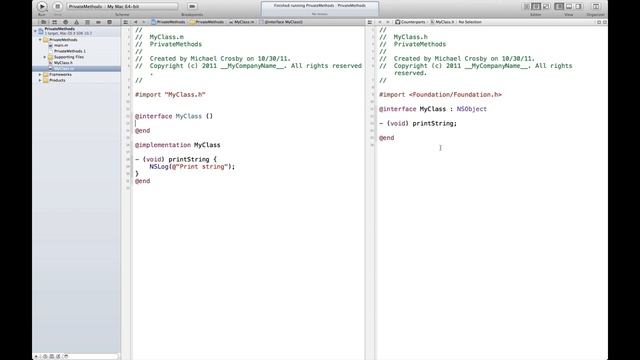Click the #import "MyClass.h" line
This screenshot has width=640, height=360.
(x=170, y=95)
